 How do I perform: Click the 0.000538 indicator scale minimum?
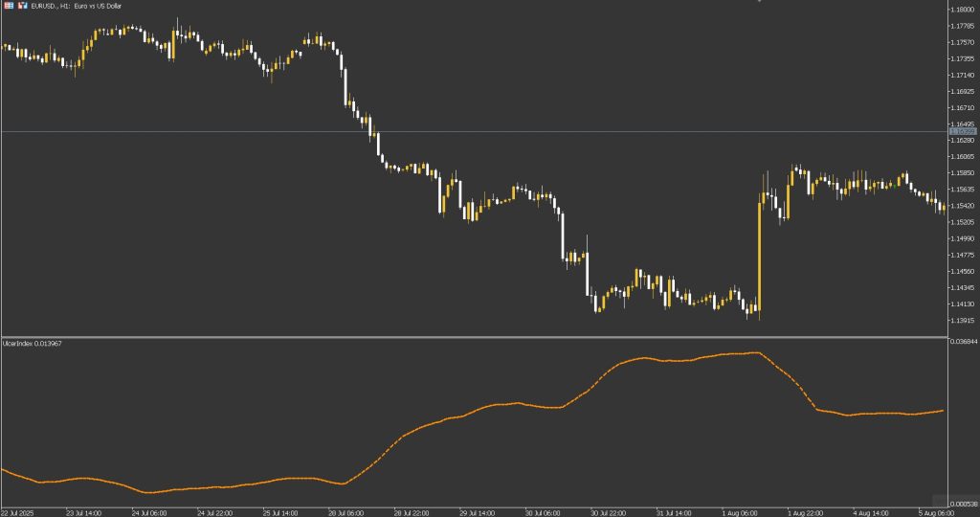[964, 504]
